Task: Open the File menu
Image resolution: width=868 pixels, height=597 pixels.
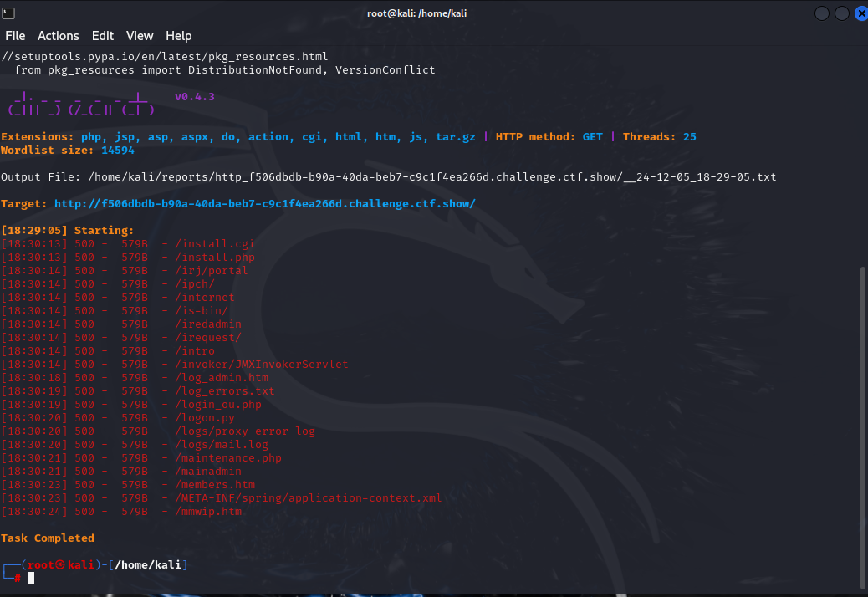Action: (15, 36)
